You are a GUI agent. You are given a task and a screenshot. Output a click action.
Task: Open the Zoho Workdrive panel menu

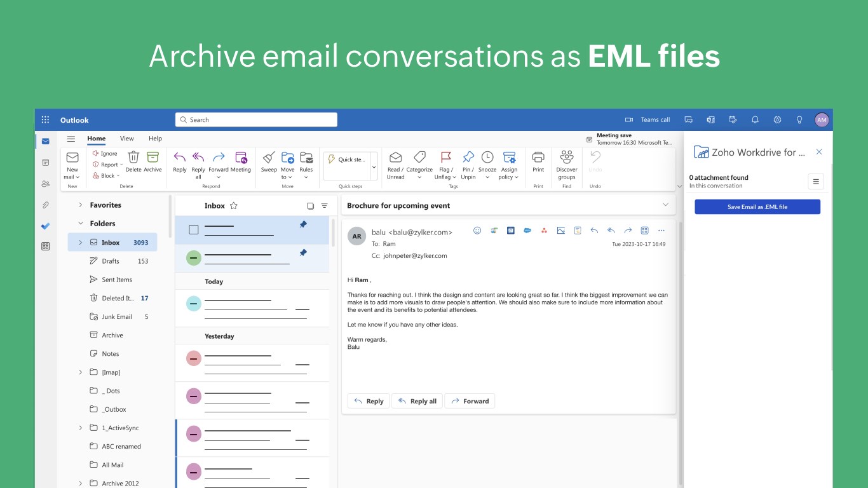coord(816,182)
